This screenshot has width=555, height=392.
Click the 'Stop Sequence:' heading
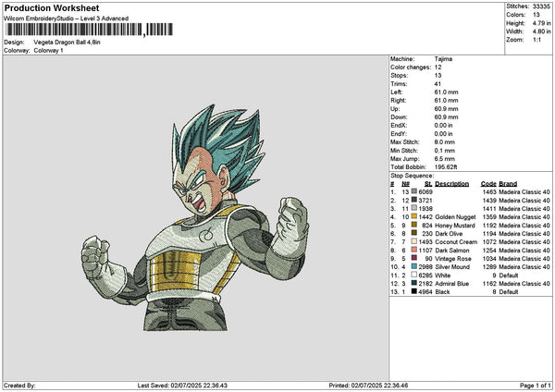412,176
